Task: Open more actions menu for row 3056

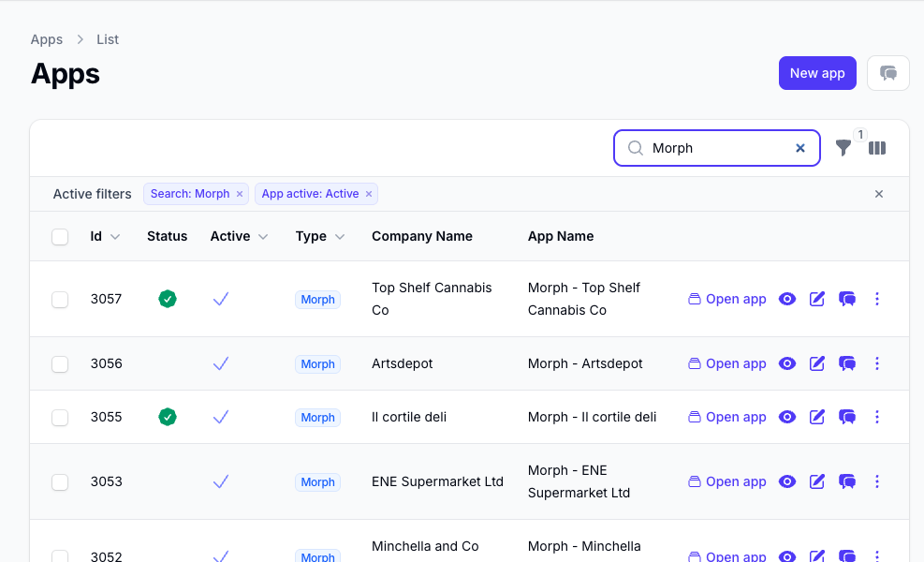Action: tap(877, 363)
